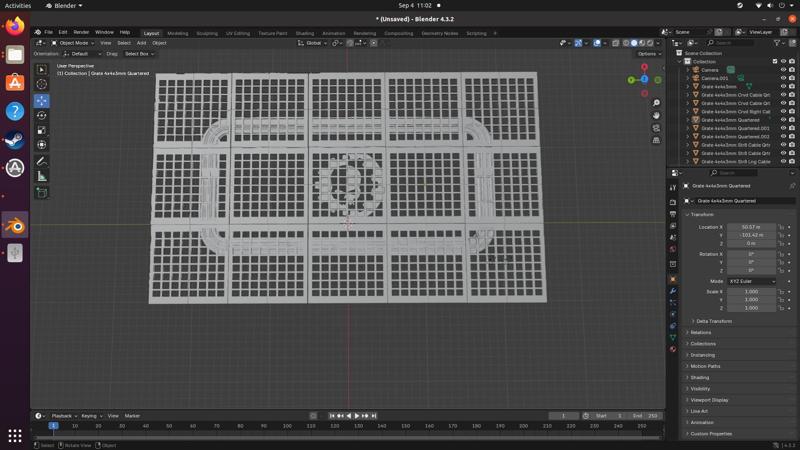
Task: Uncheck the Collection exclude checkbox
Action: click(x=775, y=61)
